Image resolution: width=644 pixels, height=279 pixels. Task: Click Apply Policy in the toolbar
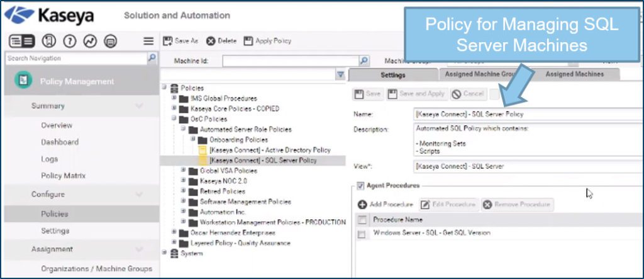pos(267,41)
